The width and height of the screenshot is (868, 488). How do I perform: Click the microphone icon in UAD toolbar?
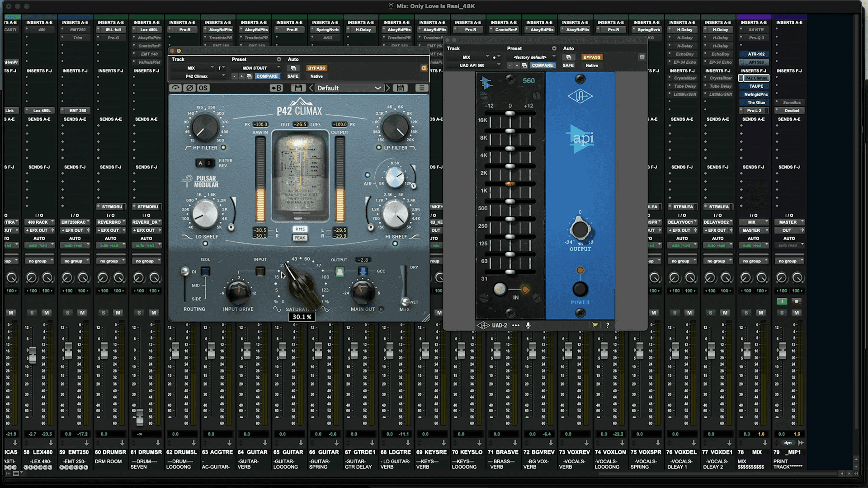point(528,325)
